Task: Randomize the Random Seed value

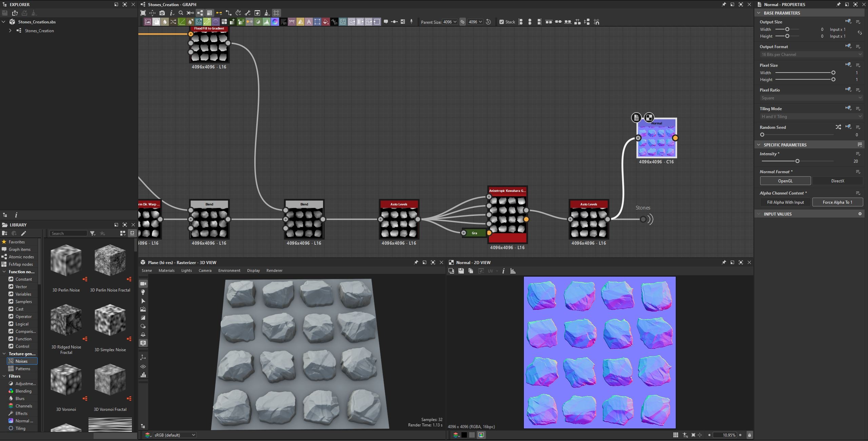Action: point(838,127)
